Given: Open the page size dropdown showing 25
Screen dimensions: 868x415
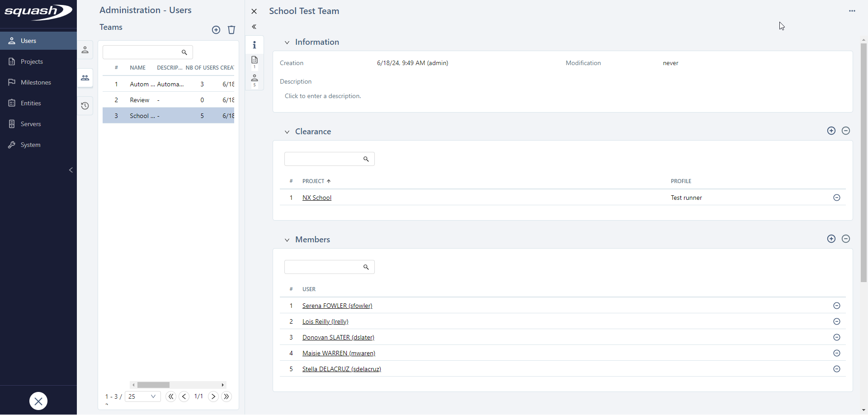Looking at the screenshot, I should [142, 396].
